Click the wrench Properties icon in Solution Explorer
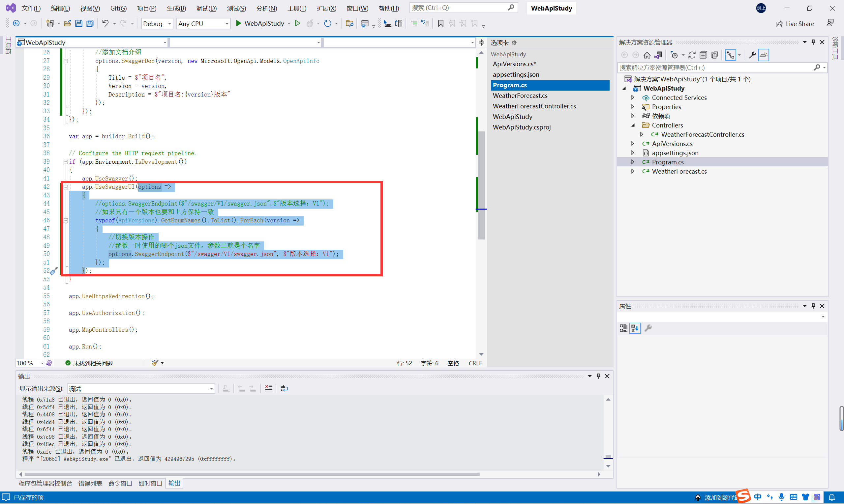844x504 pixels. (752, 55)
